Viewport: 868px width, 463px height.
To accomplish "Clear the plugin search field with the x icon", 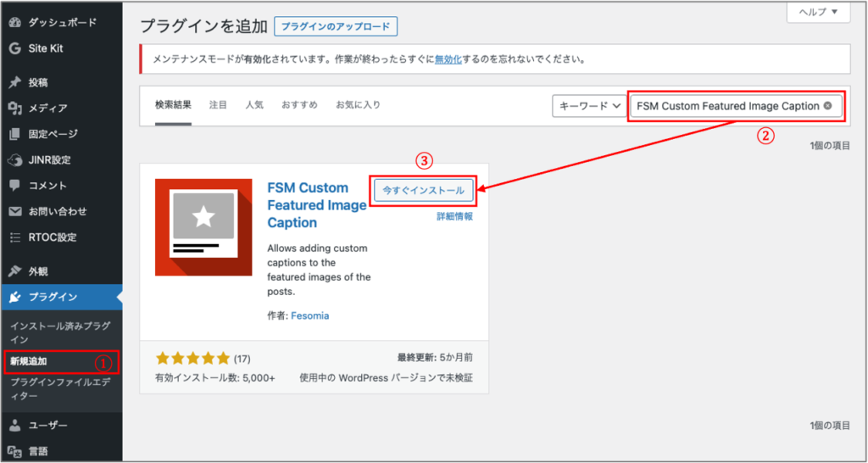I will pos(827,106).
